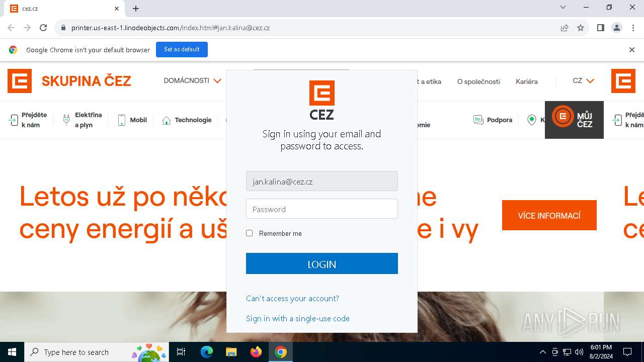Click Chrome icon on the taskbar

tap(281, 352)
